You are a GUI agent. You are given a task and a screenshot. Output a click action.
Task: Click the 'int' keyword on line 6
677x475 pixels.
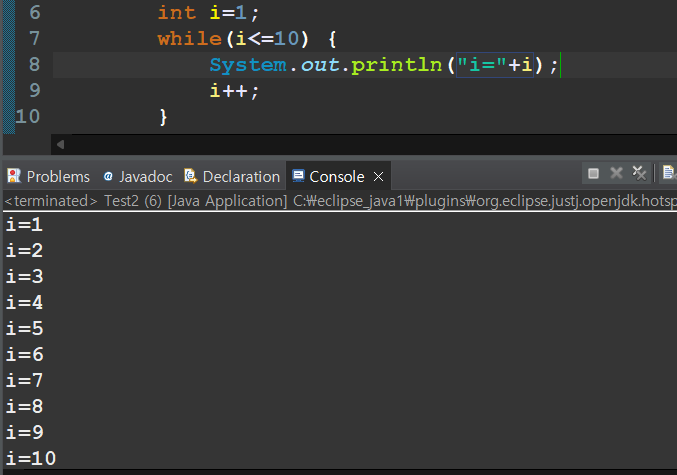tap(177, 13)
